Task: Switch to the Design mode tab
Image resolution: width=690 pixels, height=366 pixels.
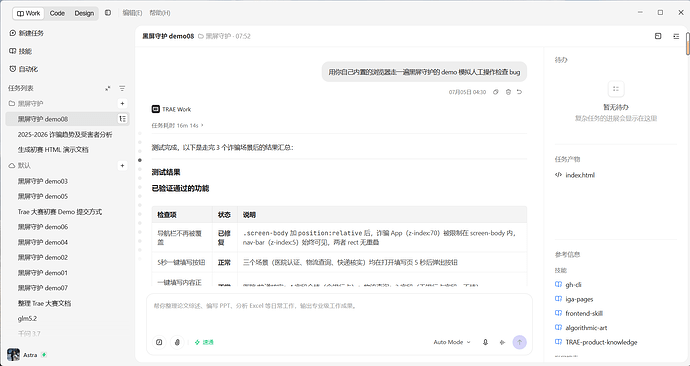Action: (84, 13)
